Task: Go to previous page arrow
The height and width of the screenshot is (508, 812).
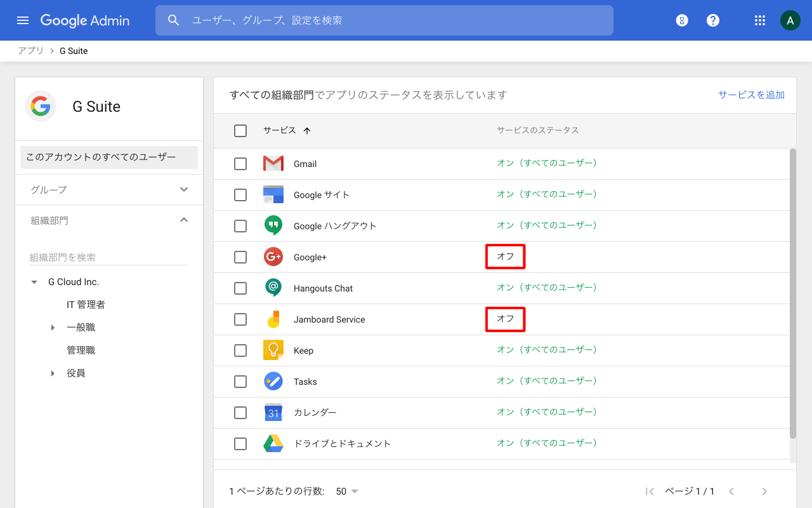Action: coord(731,491)
